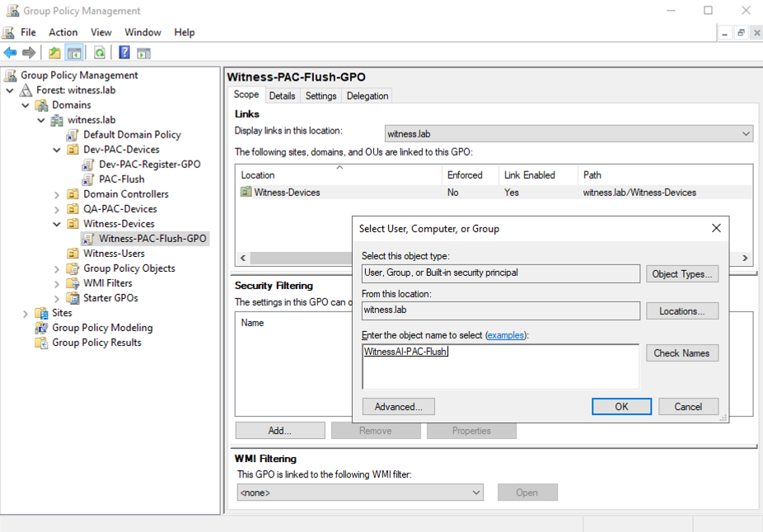Image resolution: width=763 pixels, height=532 pixels.
Task: Switch to the Details tab
Action: coord(283,96)
